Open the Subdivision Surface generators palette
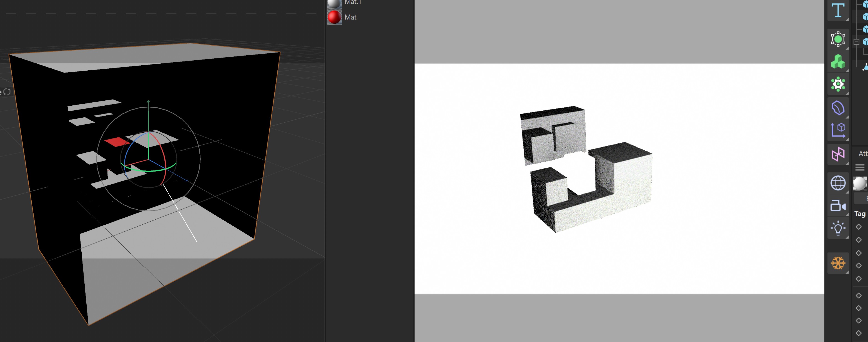 point(838,39)
